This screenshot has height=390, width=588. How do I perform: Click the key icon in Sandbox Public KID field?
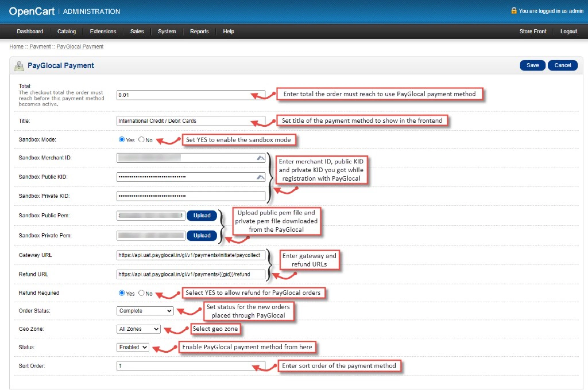(x=260, y=177)
